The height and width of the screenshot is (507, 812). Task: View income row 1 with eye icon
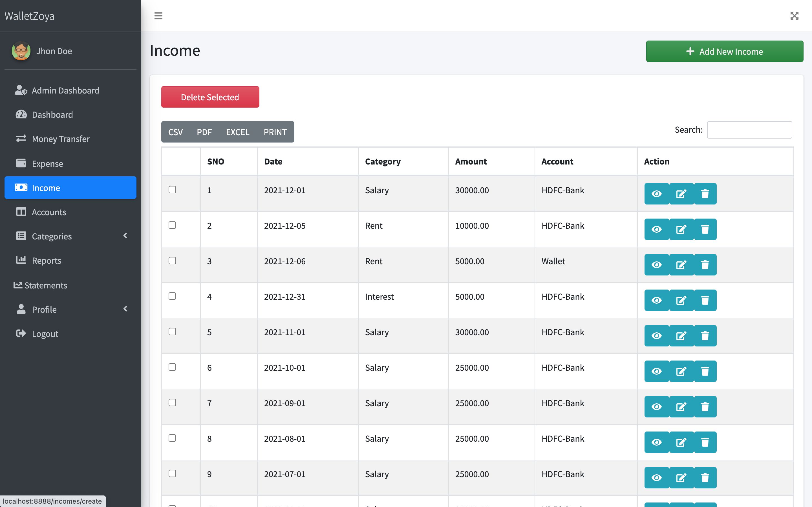click(656, 194)
